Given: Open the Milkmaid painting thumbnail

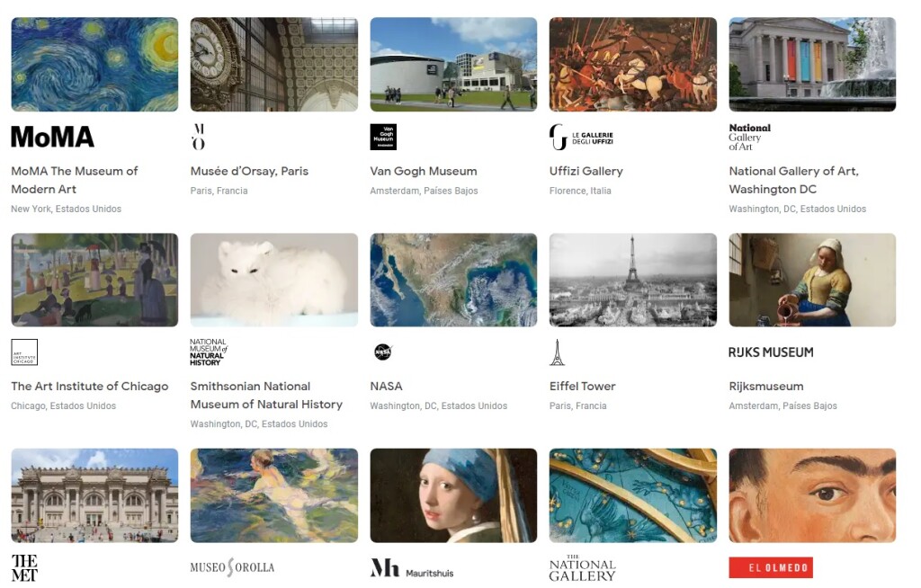Looking at the screenshot, I should point(812,280).
